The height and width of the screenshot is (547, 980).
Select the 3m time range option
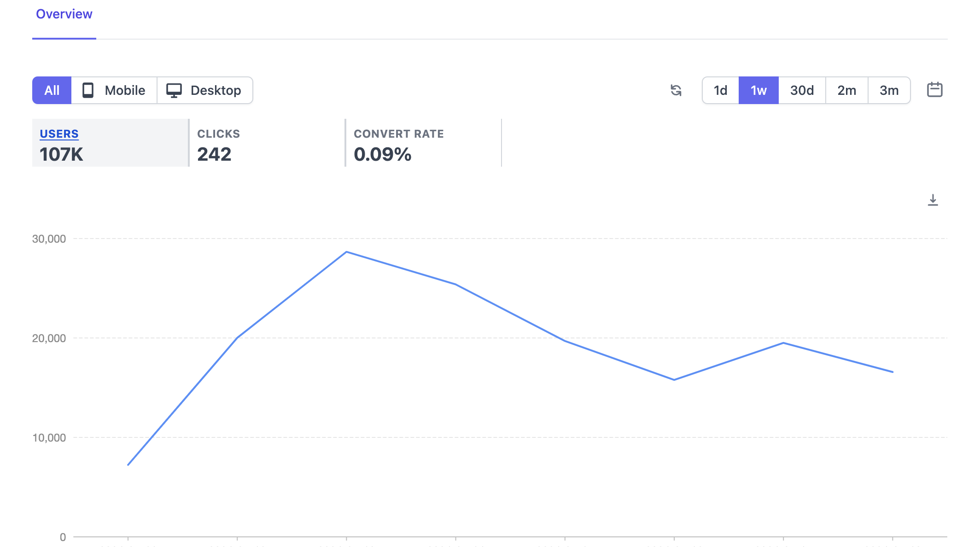[x=888, y=90]
